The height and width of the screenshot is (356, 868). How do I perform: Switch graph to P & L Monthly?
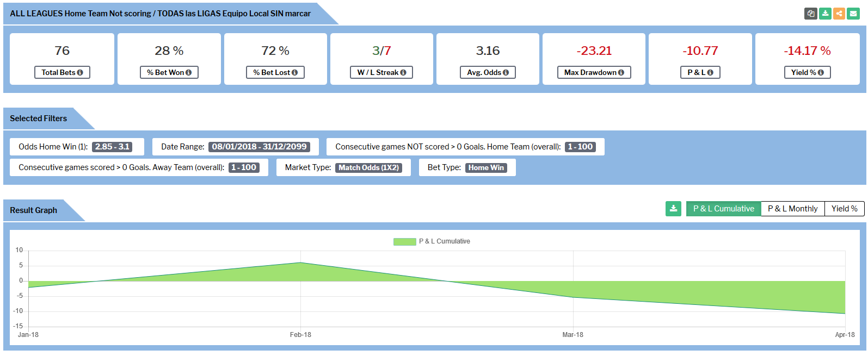click(792, 209)
